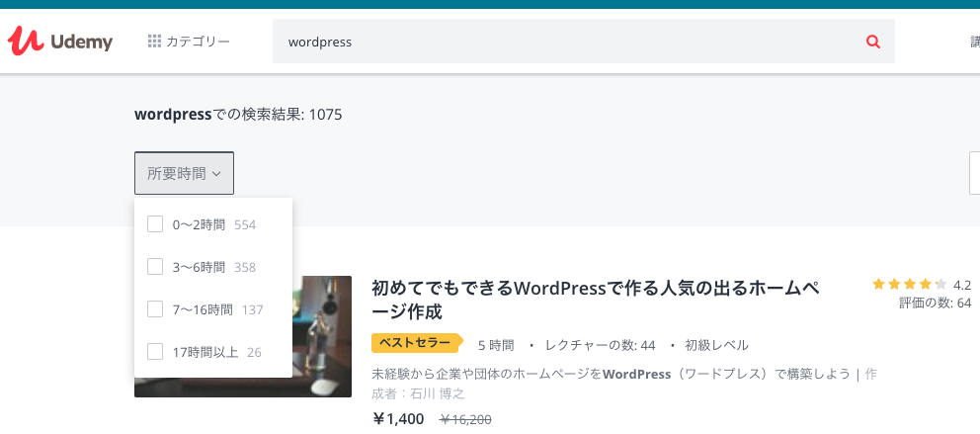Click the ¥1,400 price

click(x=397, y=419)
